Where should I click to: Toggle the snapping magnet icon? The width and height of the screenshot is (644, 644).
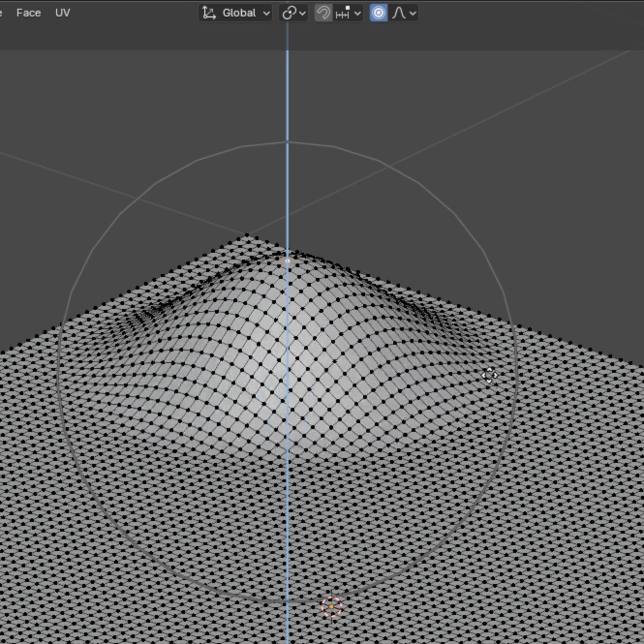pos(323,13)
